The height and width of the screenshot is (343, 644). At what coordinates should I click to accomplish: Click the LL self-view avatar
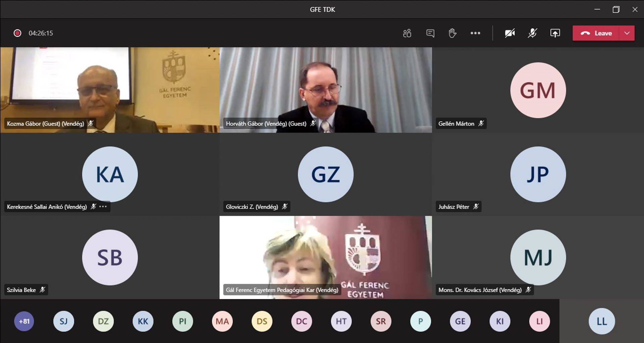click(602, 321)
